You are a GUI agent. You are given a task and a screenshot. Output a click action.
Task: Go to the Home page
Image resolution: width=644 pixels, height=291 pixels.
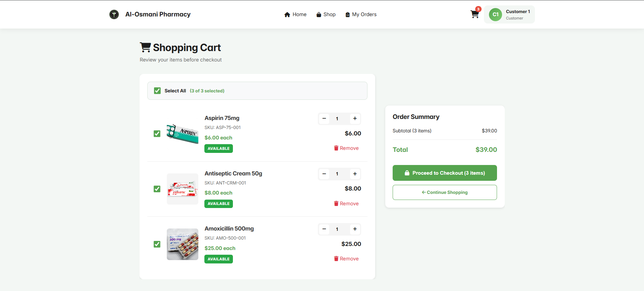(295, 14)
